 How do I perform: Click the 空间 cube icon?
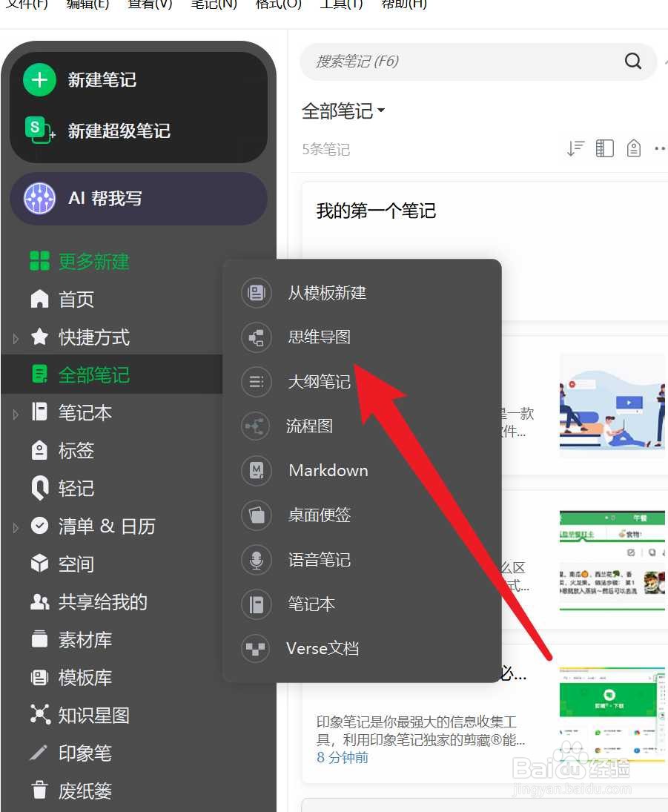39,563
